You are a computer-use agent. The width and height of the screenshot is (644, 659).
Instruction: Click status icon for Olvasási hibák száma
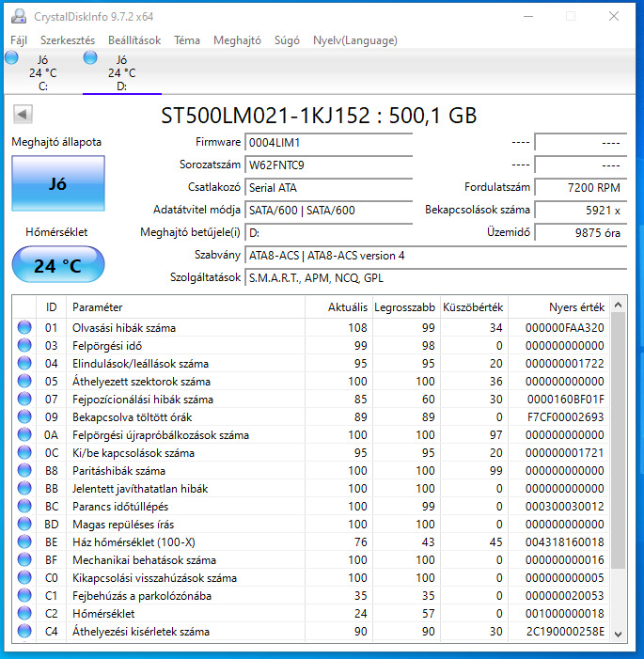[x=24, y=327]
